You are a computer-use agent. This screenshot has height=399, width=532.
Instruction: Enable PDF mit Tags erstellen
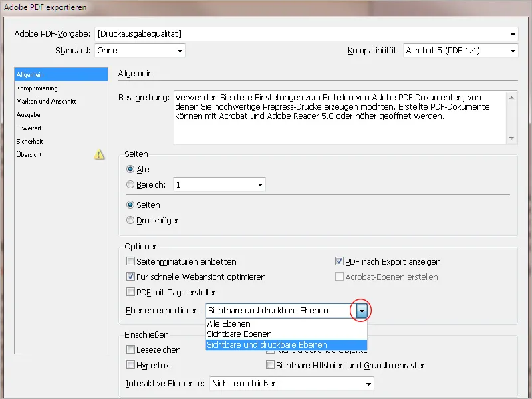(x=130, y=292)
